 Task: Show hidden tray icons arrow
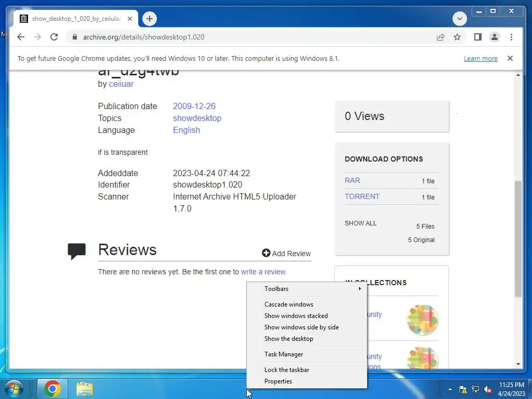(450, 390)
